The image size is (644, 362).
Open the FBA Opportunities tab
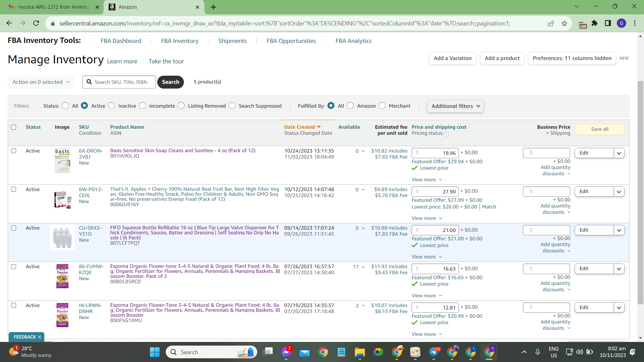pyautogui.click(x=291, y=41)
